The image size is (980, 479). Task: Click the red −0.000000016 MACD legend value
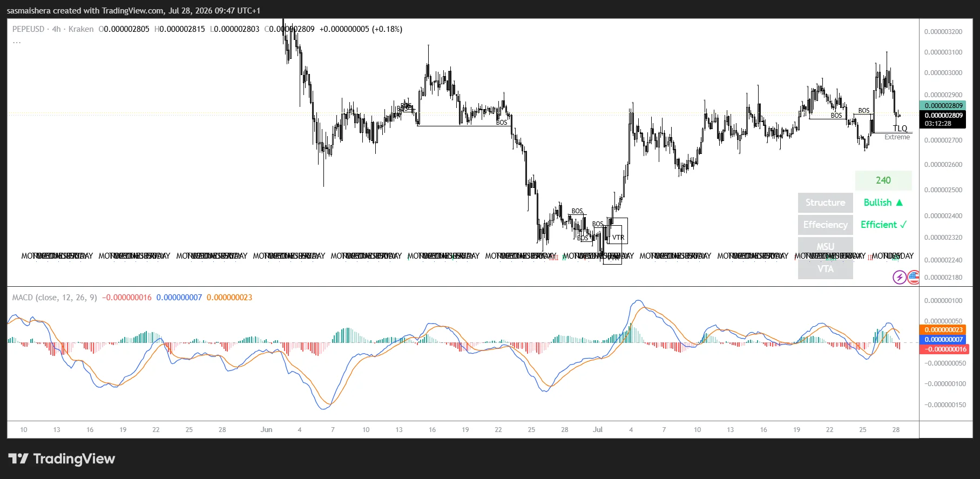(127, 298)
